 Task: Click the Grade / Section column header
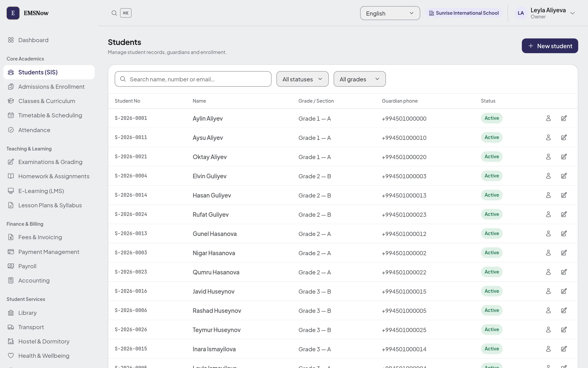tap(316, 101)
